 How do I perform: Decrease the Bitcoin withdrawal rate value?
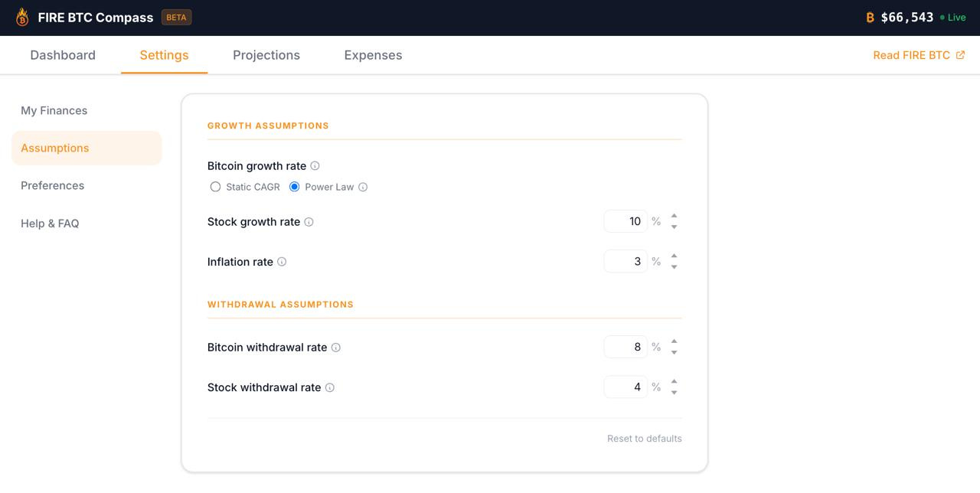(x=674, y=353)
